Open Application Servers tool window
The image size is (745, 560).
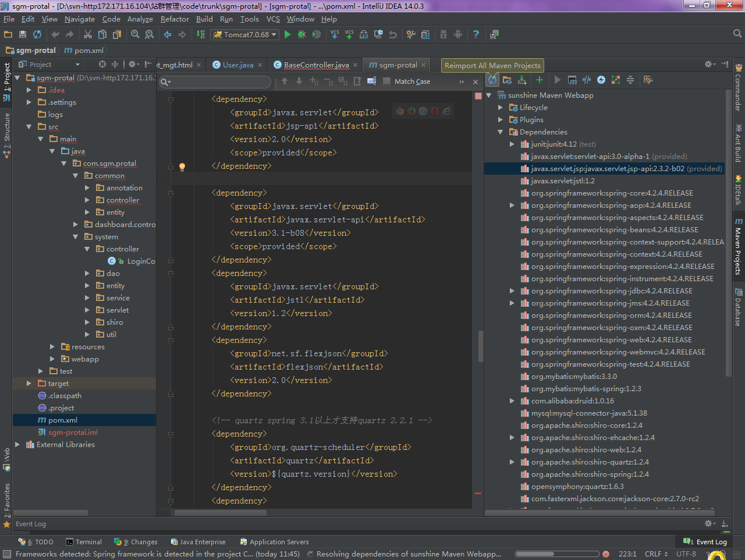click(274, 542)
